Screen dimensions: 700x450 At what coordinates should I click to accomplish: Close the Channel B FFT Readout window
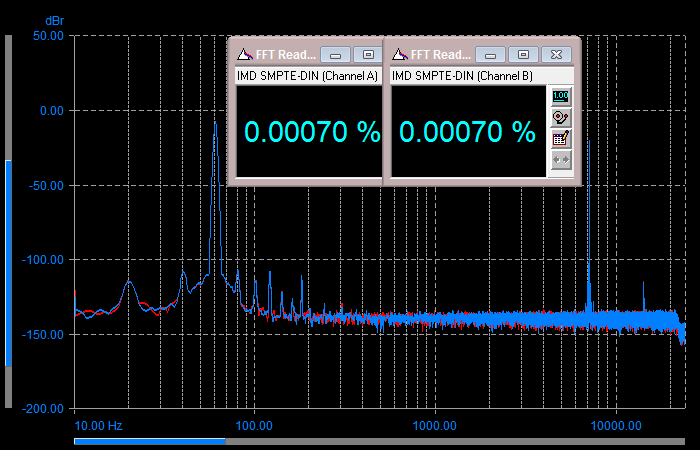(556, 54)
